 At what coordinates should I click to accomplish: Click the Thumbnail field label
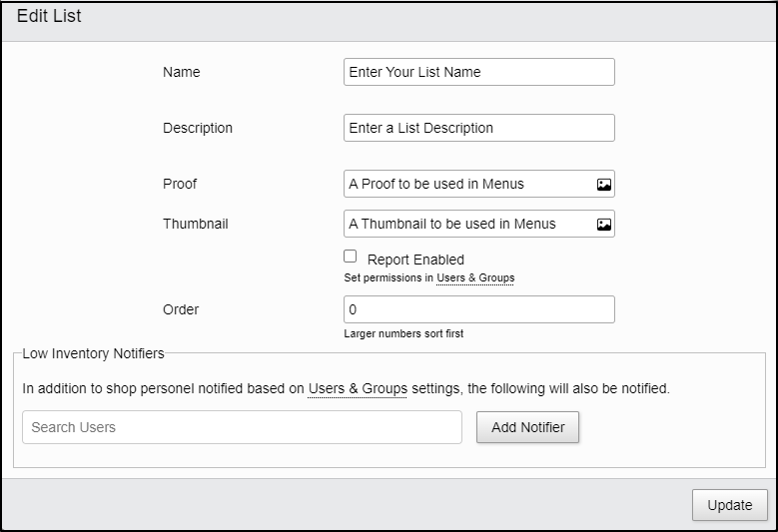pyautogui.click(x=196, y=224)
